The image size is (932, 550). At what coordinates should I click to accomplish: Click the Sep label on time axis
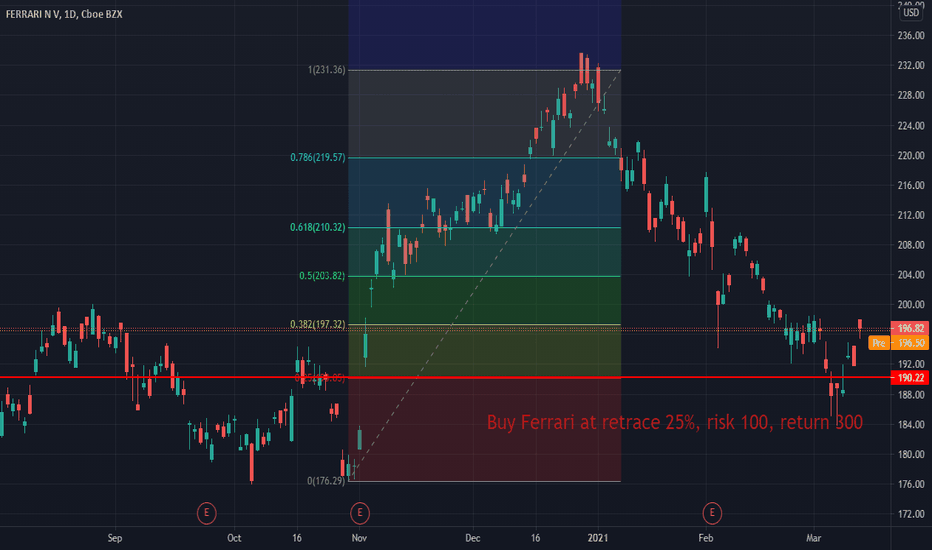[115, 538]
